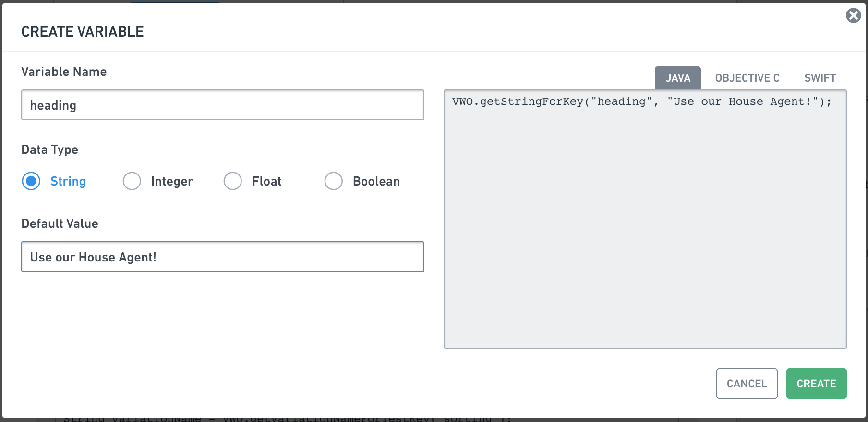868x422 pixels.
Task: Focus the Variable Name input field
Action: click(x=223, y=105)
